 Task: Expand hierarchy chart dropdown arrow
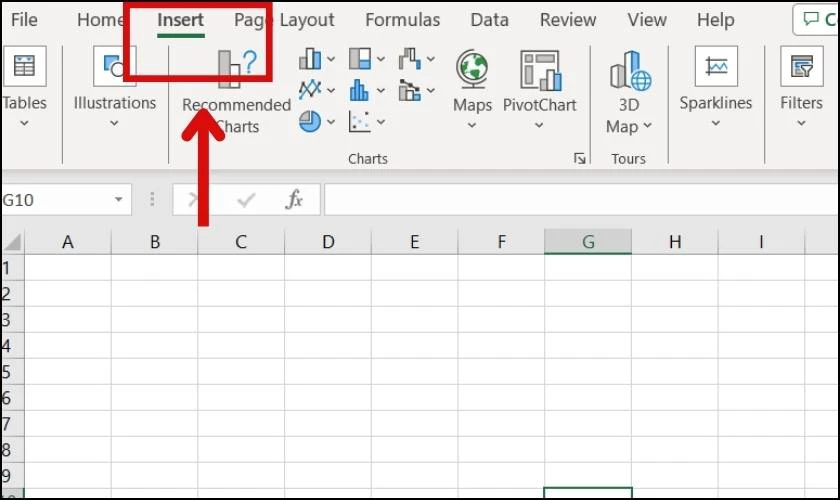[381, 59]
